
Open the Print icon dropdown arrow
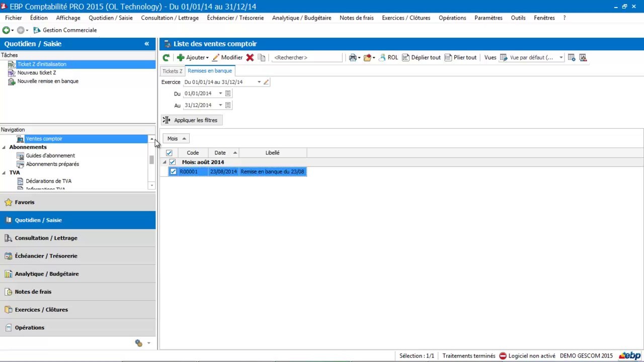(359, 58)
